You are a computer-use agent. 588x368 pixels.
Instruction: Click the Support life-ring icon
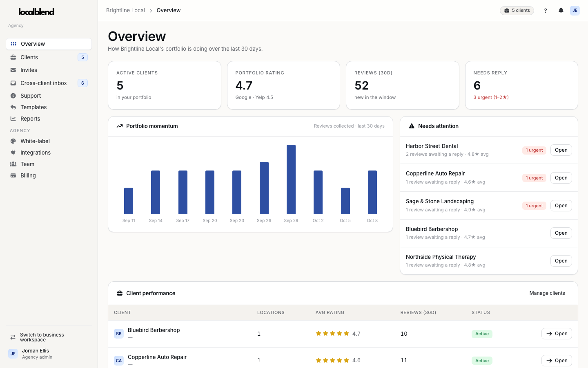point(13,96)
